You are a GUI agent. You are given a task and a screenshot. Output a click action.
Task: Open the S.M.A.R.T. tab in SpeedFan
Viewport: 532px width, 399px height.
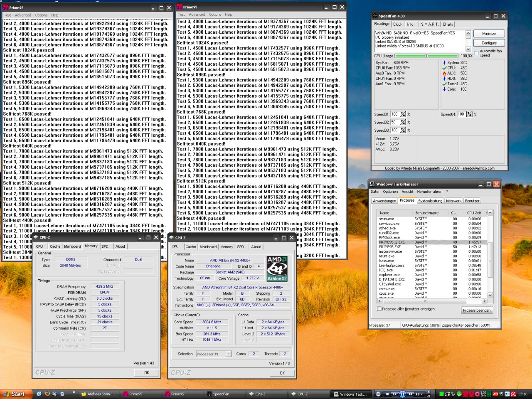pyautogui.click(x=429, y=24)
